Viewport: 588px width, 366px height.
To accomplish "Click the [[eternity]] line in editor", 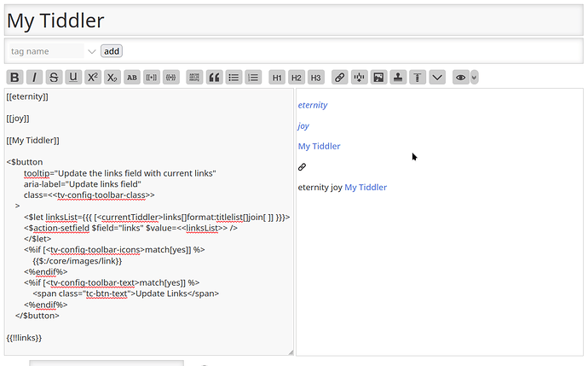I will coord(27,96).
